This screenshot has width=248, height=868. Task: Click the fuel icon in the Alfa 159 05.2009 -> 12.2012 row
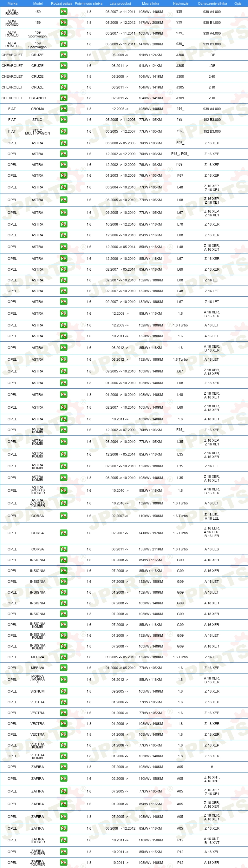click(x=63, y=23)
